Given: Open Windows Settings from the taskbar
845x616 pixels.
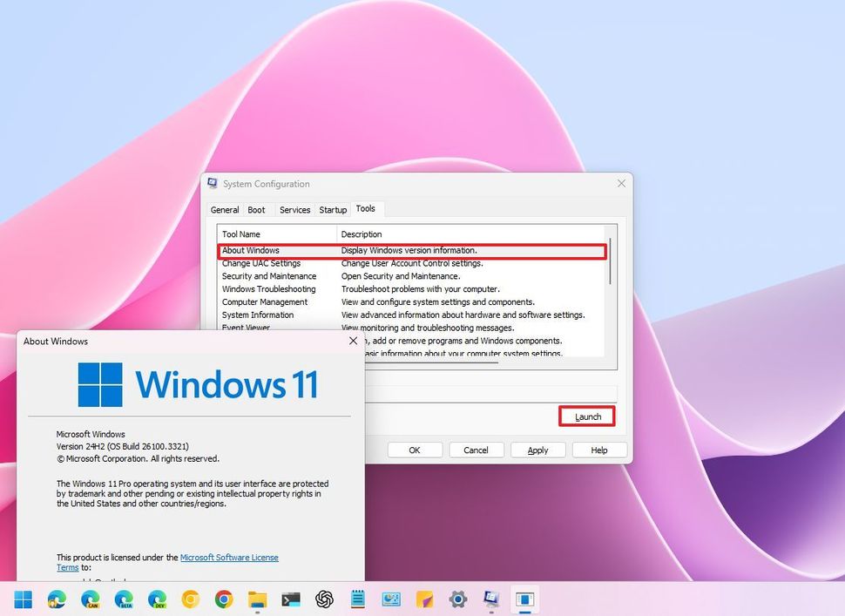Looking at the screenshot, I should 458,600.
